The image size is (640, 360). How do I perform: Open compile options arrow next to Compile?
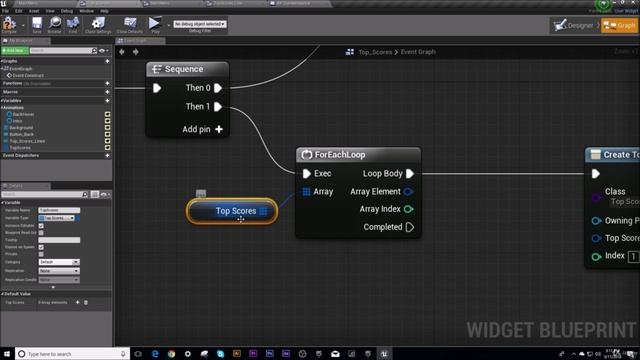point(23,25)
